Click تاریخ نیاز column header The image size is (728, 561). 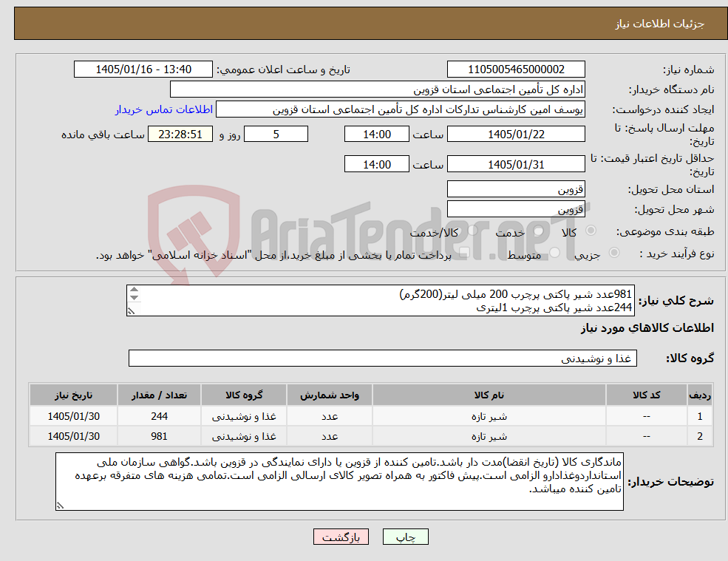(x=73, y=395)
